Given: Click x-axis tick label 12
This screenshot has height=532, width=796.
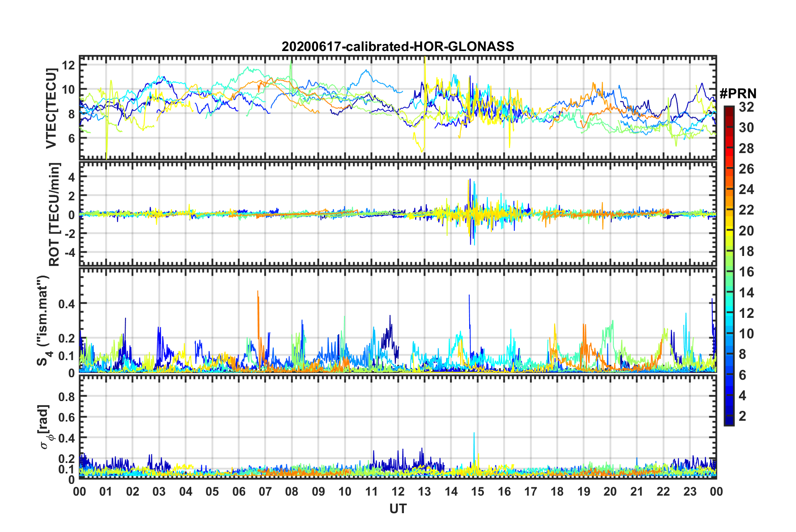Looking at the screenshot, I should pyautogui.click(x=398, y=491).
